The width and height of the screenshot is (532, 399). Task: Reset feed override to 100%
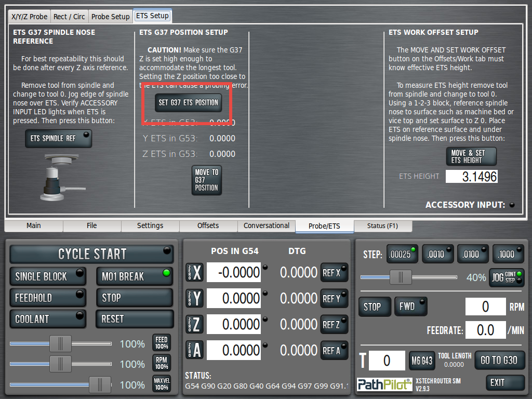pos(162,343)
